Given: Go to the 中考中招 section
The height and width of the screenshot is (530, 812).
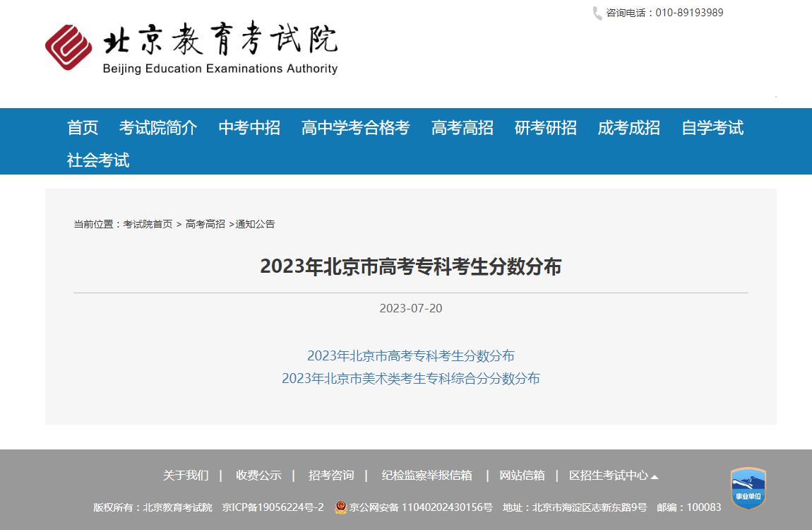Looking at the screenshot, I should [249, 127].
